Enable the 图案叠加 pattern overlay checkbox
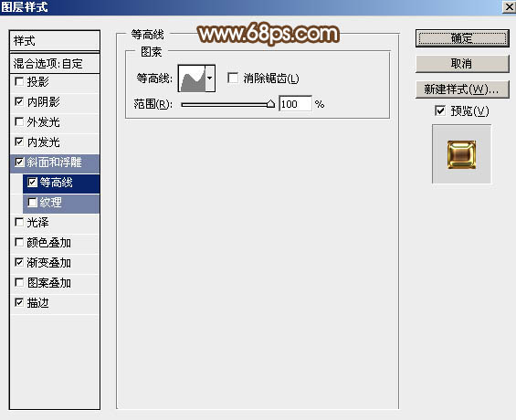Image resolution: width=516 pixels, height=420 pixels. pyautogui.click(x=19, y=282)
